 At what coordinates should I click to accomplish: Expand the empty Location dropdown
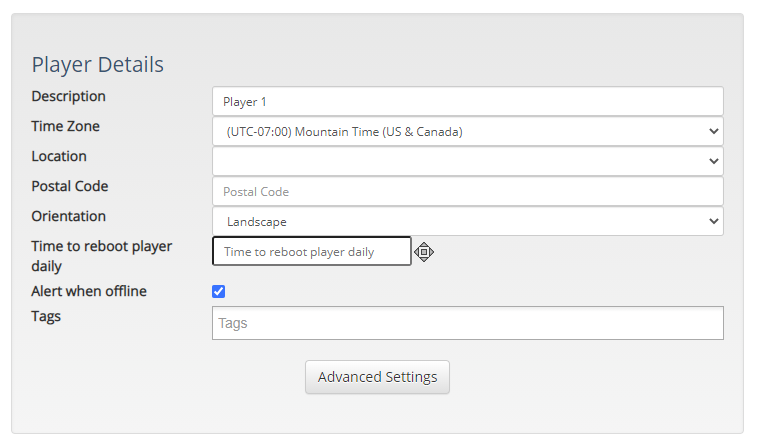point(468,161)
